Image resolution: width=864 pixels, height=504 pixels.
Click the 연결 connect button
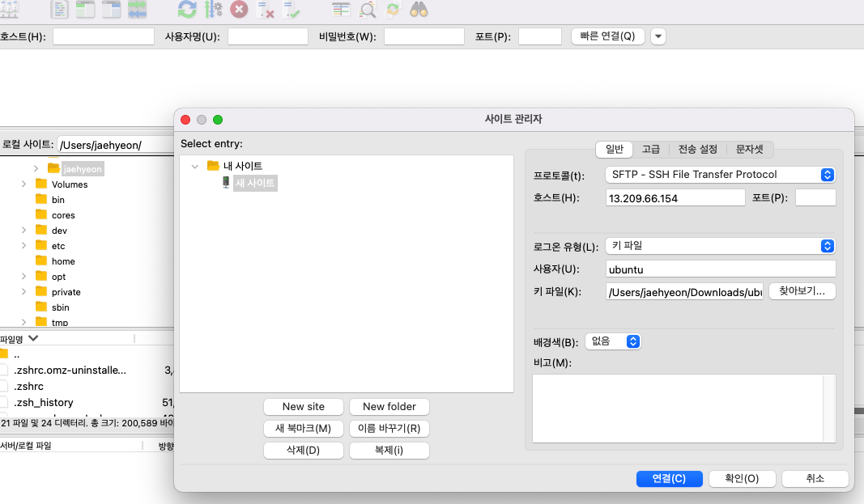[669, 478]
